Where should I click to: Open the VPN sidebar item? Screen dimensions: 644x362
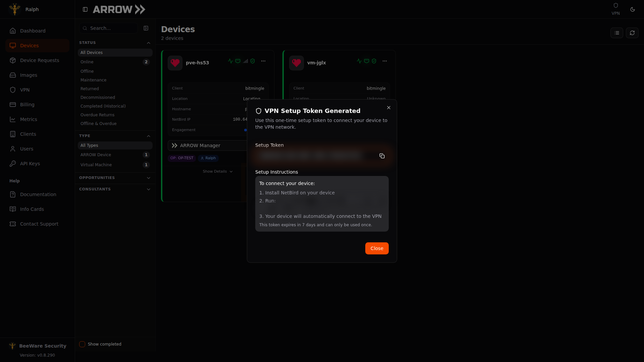[x=37, y=90]
